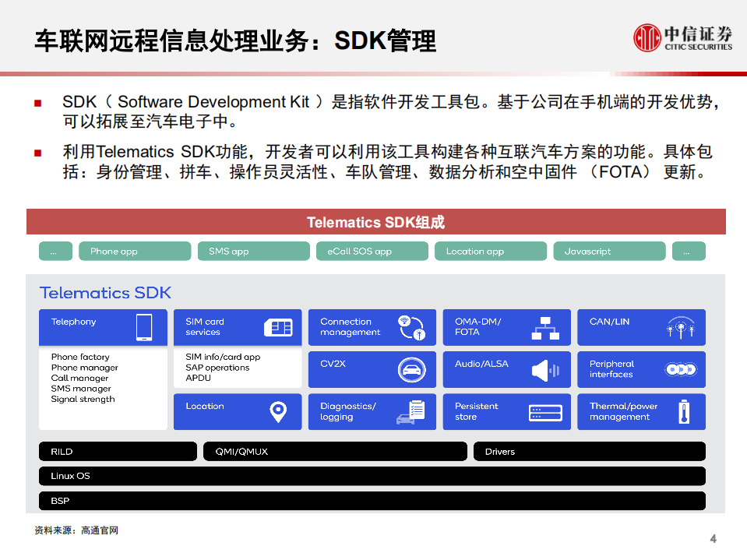Expand the Persistent store block
The height and width of the screenshot is (560, 747).
pos(506,411)
